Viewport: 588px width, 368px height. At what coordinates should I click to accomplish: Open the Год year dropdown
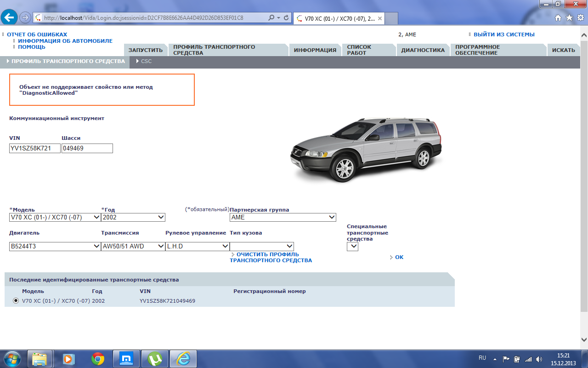[133, 217]
